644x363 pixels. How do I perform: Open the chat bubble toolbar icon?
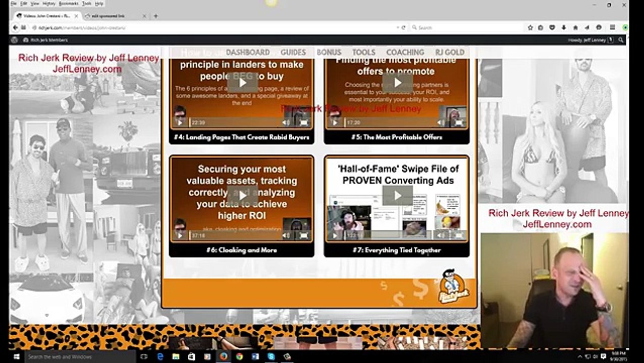click(x=599, y=27)
